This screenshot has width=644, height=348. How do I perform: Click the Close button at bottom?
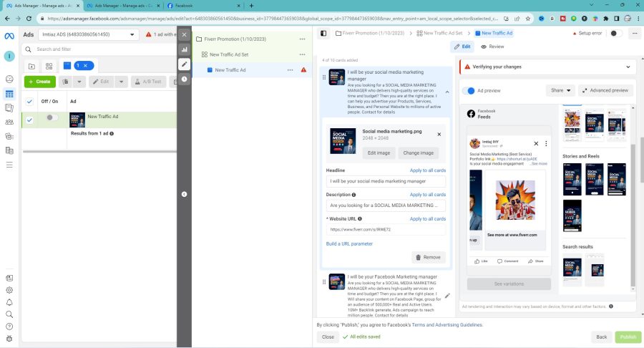point(328,337)
